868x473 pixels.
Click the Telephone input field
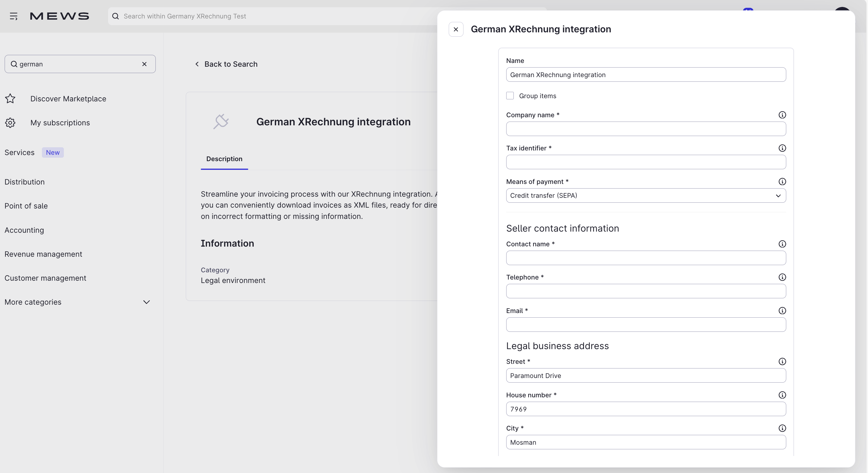coord(646,291)
